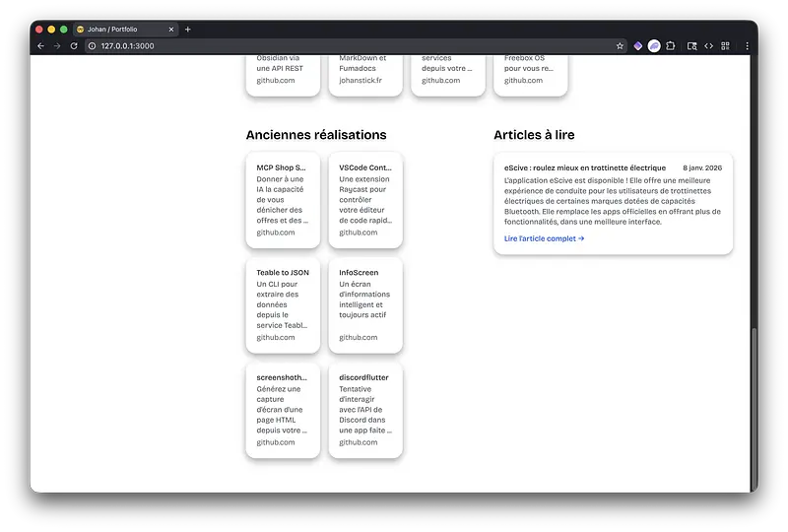Image resolution: width=788 pixels, height=532 pixels.
Task: Click the purple diamond extension icon
Action: point(637,45)
